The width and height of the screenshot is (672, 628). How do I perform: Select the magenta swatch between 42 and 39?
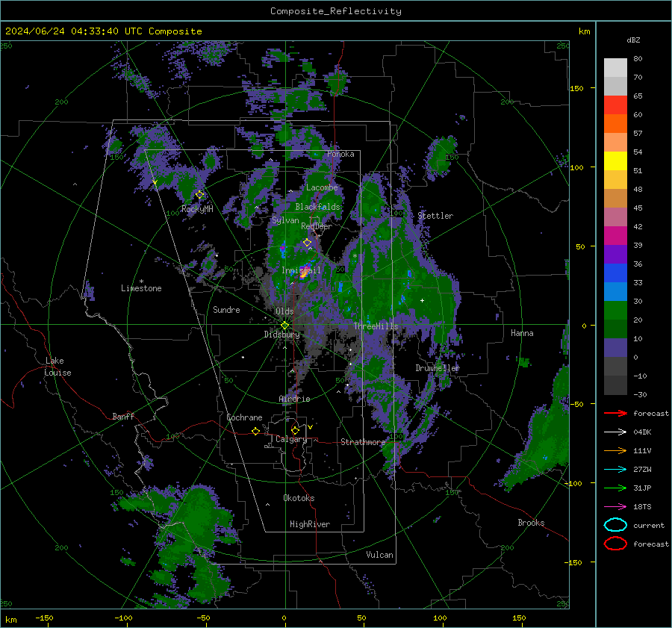[x=615, y=236]
